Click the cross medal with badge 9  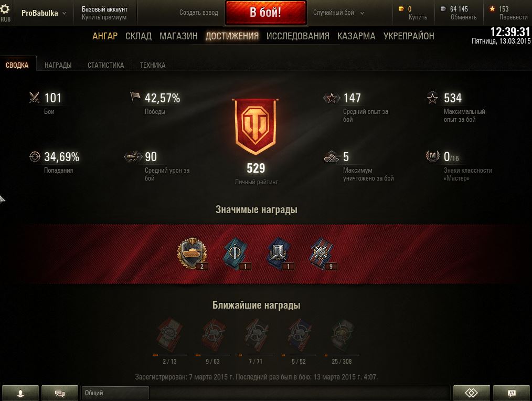click(x=322, y=254)
